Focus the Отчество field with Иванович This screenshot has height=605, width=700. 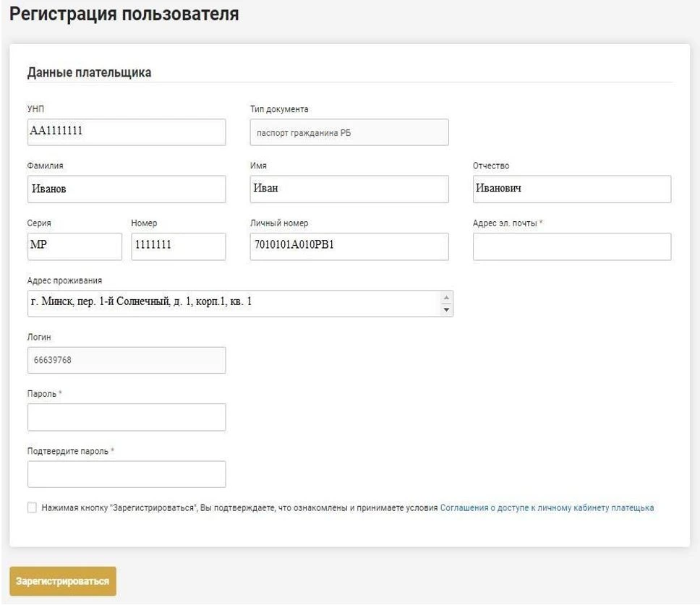571,189
